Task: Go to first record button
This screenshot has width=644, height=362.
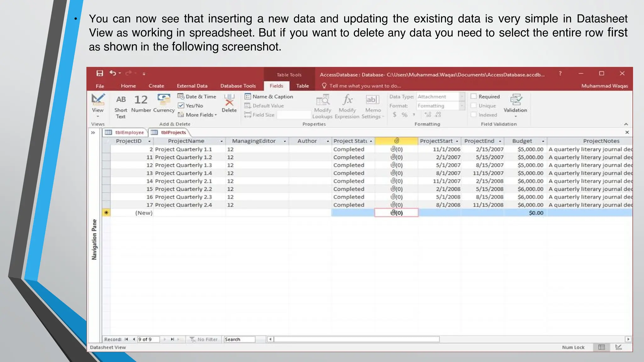Action: coord(126,339)
